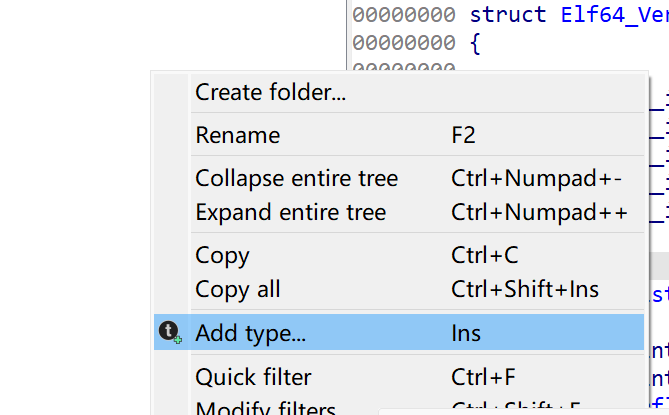669x415 pixels.
Task: Click the Modify filters menu entry
Action: [x=265, y=408]
